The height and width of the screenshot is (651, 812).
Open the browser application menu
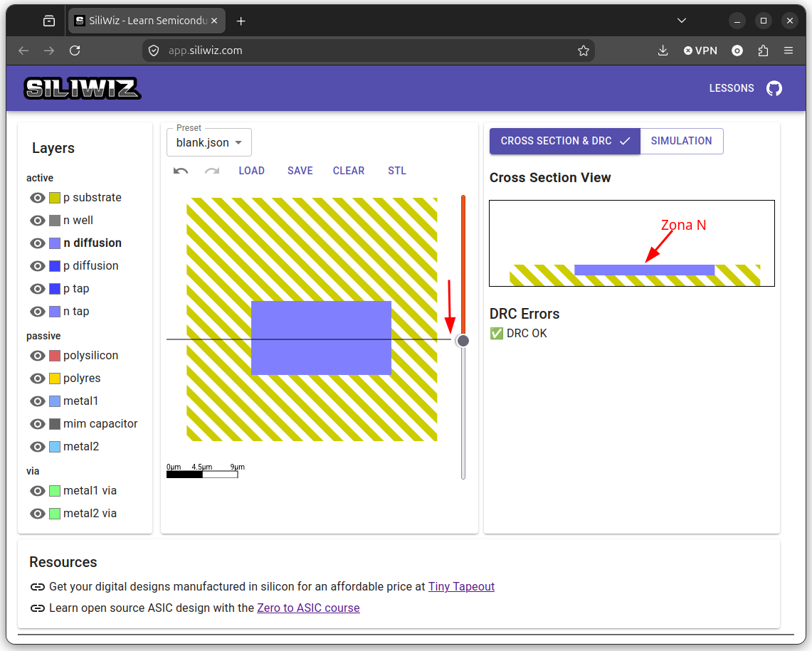[789, 51]
